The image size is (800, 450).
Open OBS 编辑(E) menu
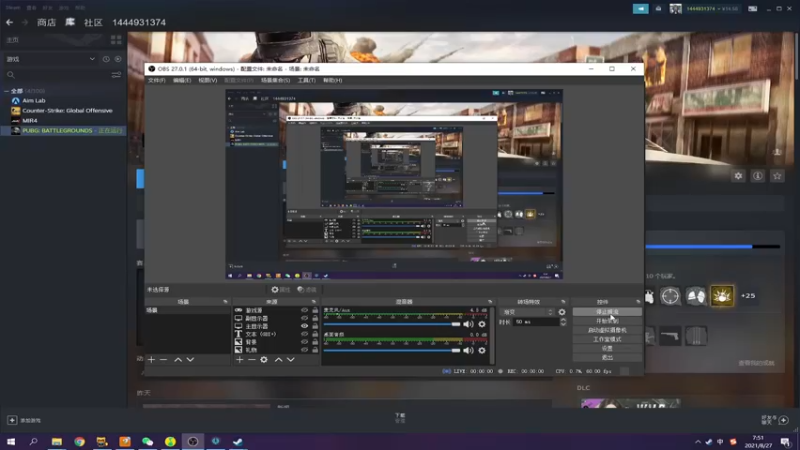click(x=182, y=81)
